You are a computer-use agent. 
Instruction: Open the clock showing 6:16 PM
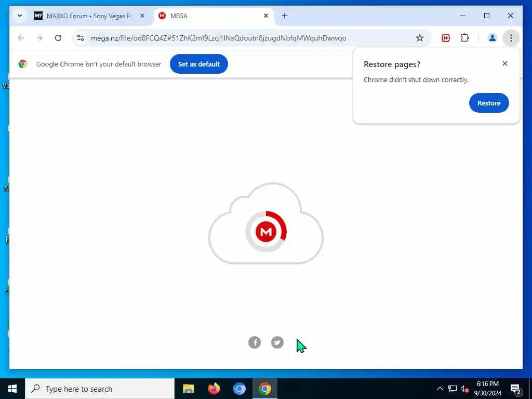[x=487, y=389]
